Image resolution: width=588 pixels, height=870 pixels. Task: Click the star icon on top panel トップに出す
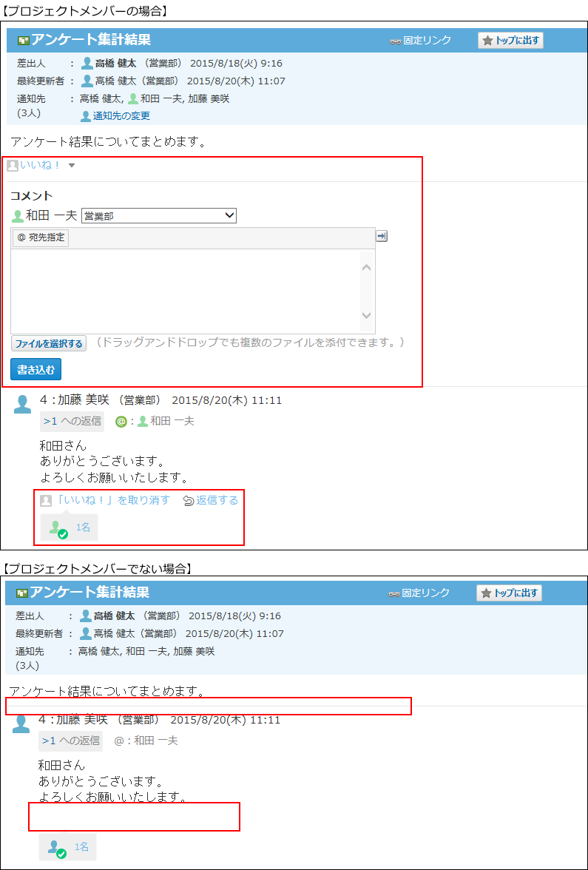(487, 41)
